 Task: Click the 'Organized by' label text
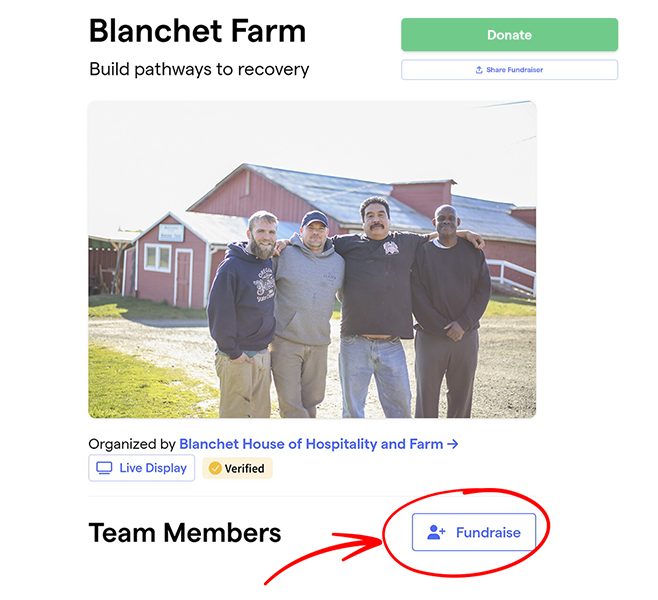tap(132, 444)
